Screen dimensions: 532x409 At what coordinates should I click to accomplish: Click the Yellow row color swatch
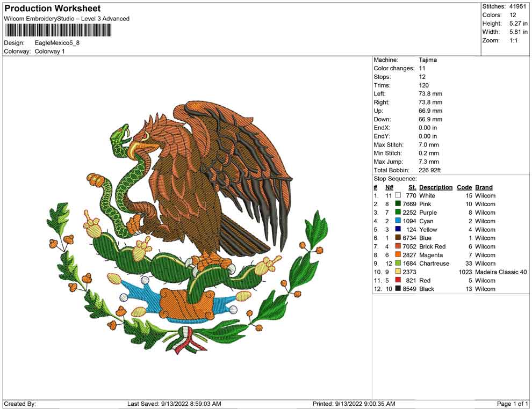[x=398, y=229]
